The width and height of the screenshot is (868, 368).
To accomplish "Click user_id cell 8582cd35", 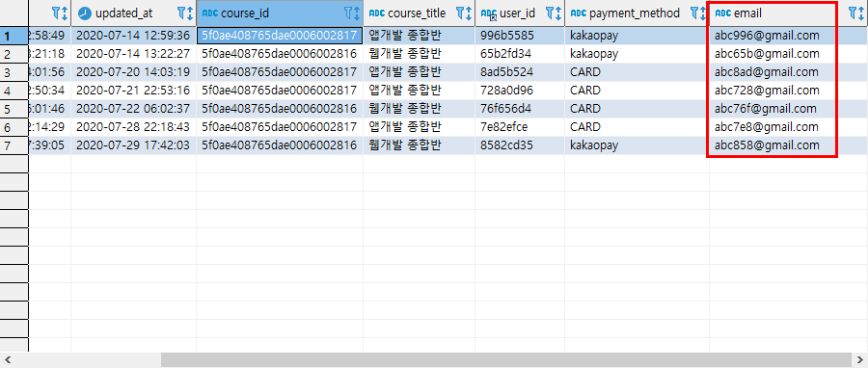I will pos(520,145).
